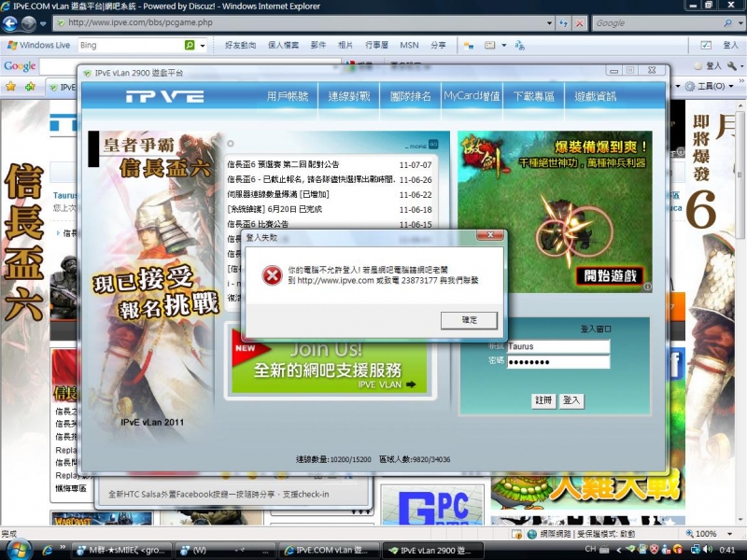Click the MSN toggle on the Live toolbar
Viewport: 747px width, 560px height.
410,44
